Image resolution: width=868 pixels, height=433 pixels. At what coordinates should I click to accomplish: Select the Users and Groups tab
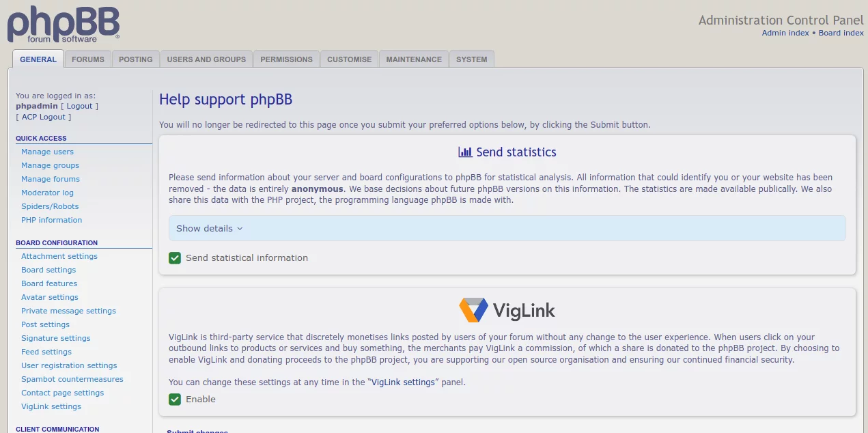click(206, 59)
